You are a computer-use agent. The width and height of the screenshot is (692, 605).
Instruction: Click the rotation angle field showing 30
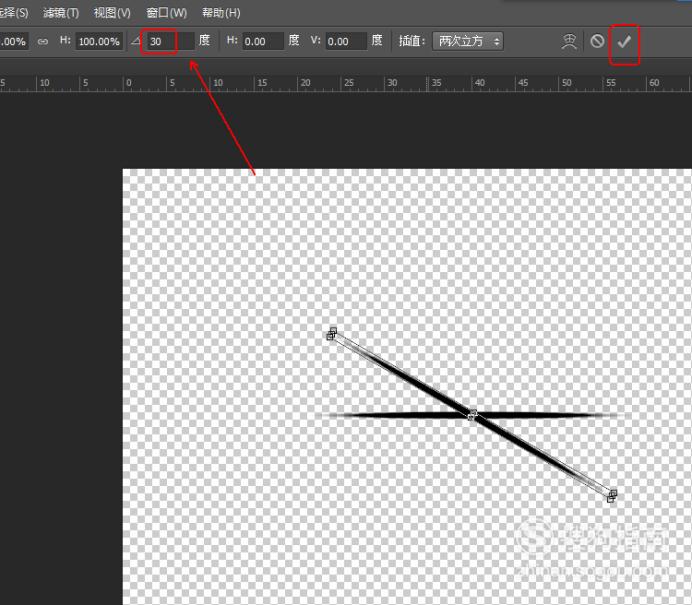[169, 41]
